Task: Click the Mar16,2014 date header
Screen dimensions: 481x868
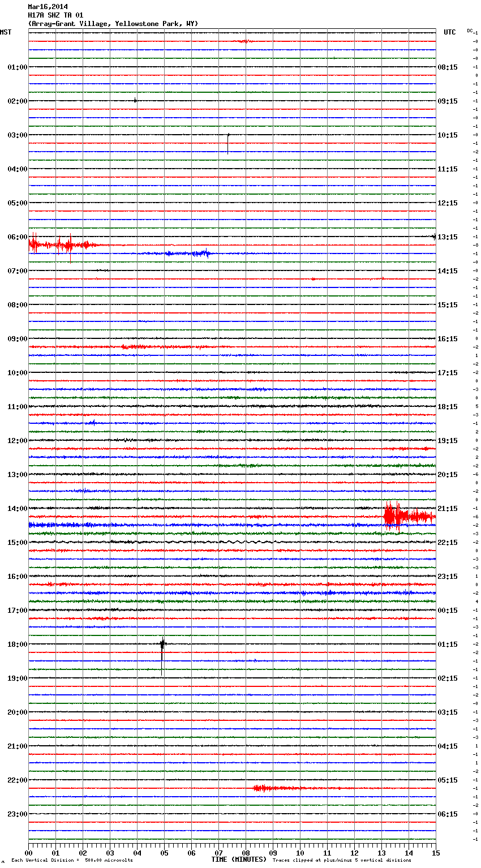Action: [x=48, y=7]
